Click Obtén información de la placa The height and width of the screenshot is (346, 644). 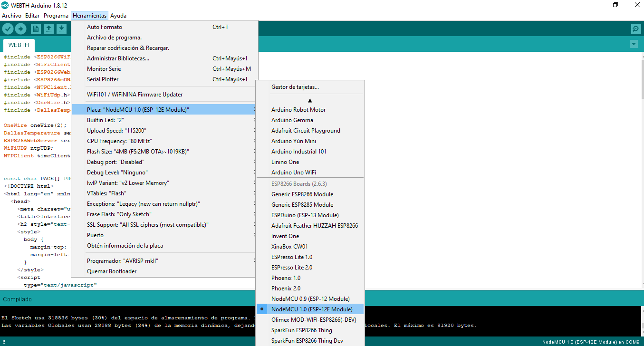pos(164,246)
